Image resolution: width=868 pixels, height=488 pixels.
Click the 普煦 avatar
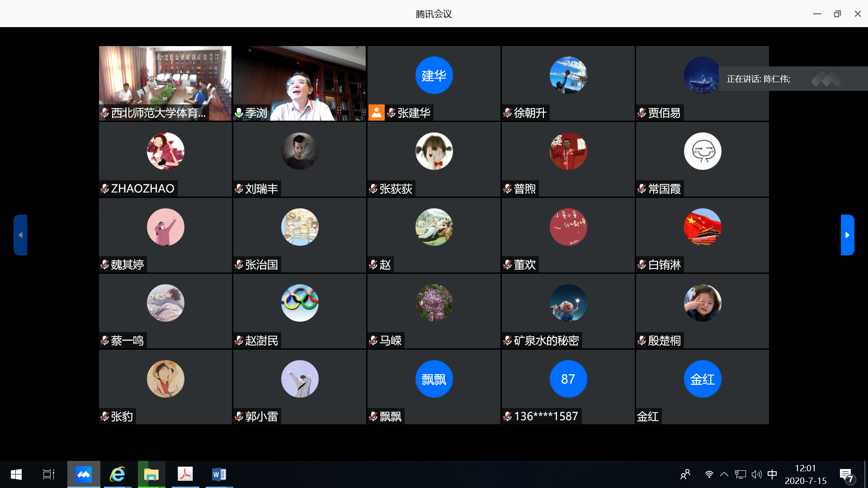(x=568, y=151)
